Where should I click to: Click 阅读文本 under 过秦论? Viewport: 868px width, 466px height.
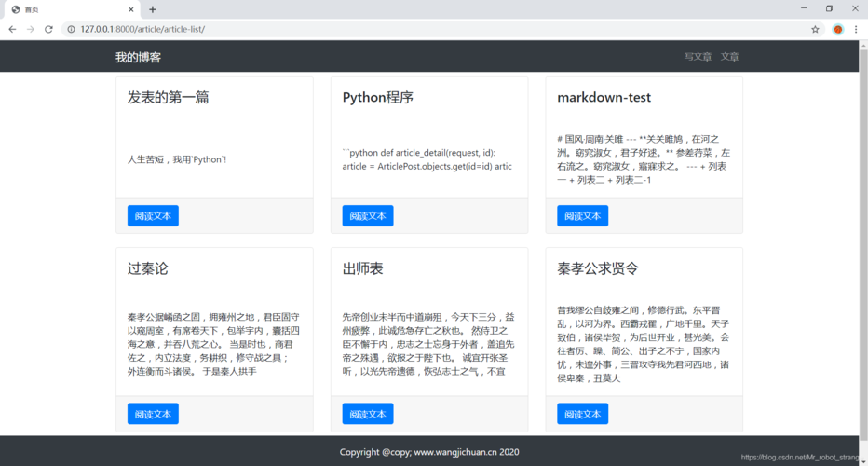click(x=153, y=414)
